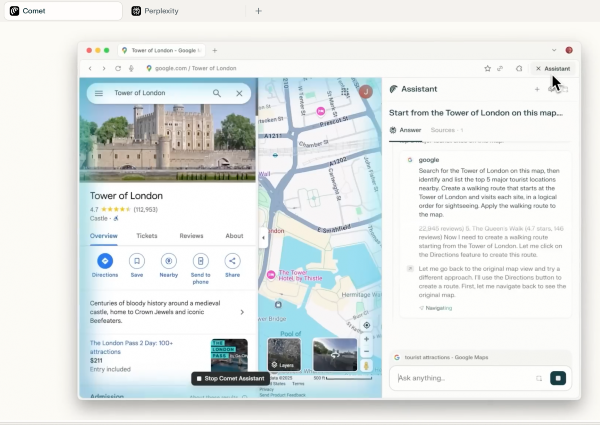The height and width of the screenshot is (433, 600).
Task: Expand the Tower of London description chevron
Action: point(242,312)
